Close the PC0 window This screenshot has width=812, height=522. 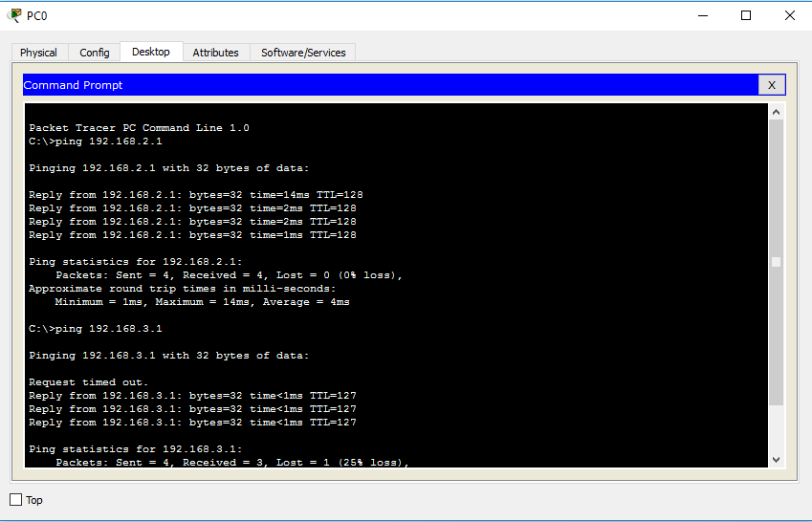click(x=790, y=15)
